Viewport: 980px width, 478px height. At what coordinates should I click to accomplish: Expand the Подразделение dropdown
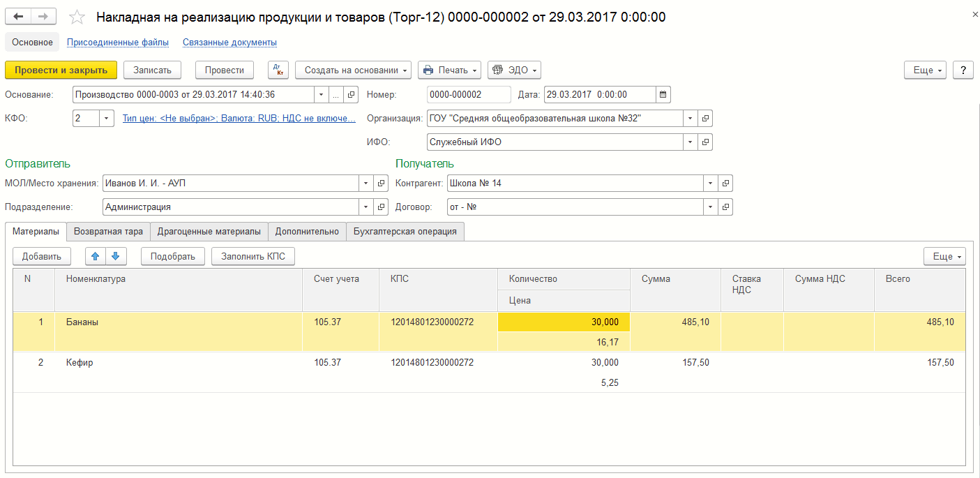(366, 207)
